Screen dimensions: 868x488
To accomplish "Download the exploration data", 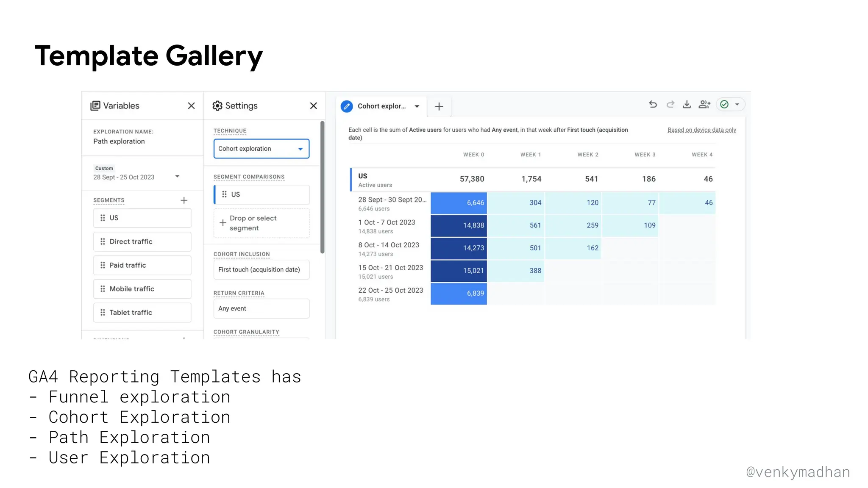I will tap(687, 104).
